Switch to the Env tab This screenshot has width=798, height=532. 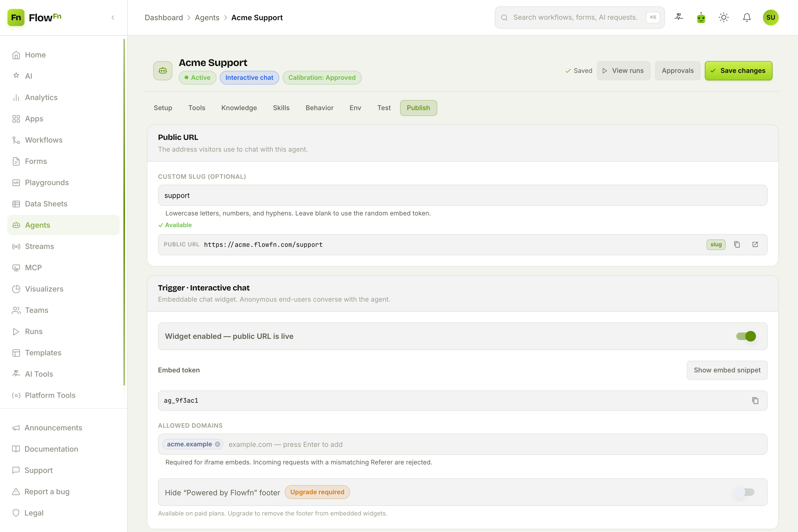click(x=355, y=108)
